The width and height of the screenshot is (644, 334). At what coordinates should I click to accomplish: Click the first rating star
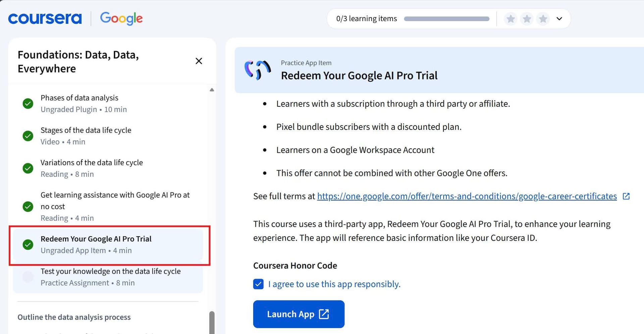point(511,19)
